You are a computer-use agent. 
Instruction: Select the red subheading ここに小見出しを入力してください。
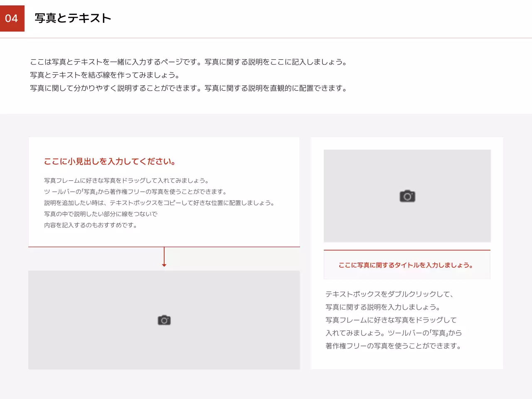(x=110, y=162)
